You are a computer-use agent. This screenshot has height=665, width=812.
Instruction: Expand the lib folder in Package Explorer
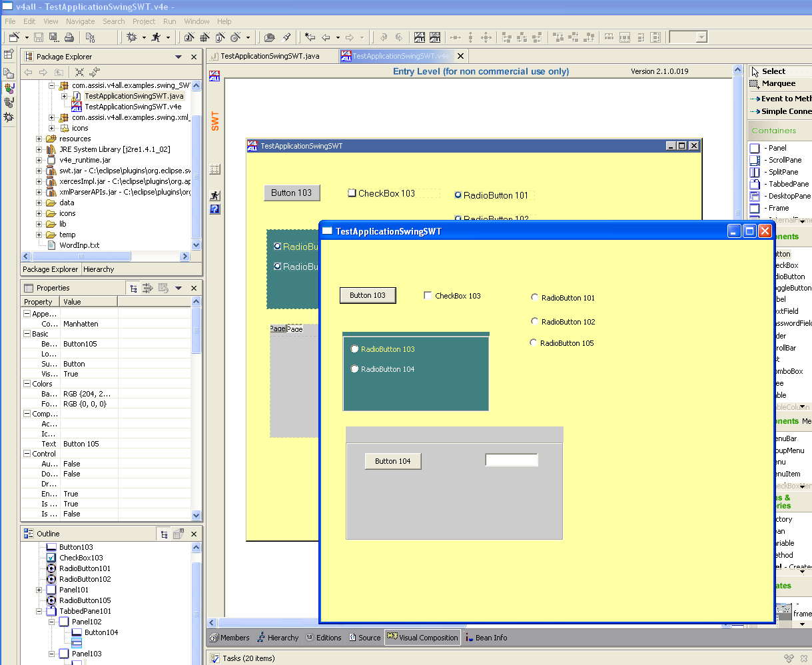[39, 224]
